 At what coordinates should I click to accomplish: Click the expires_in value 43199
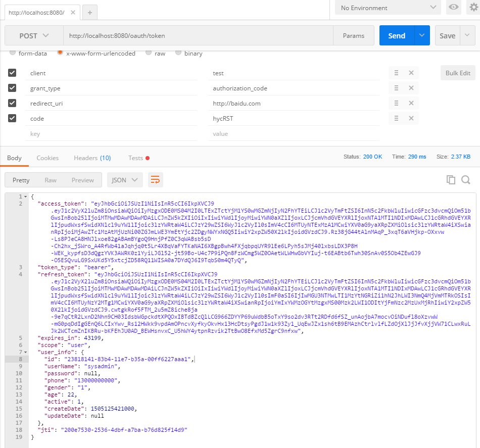pyautogui.click(x=92, y=338)
